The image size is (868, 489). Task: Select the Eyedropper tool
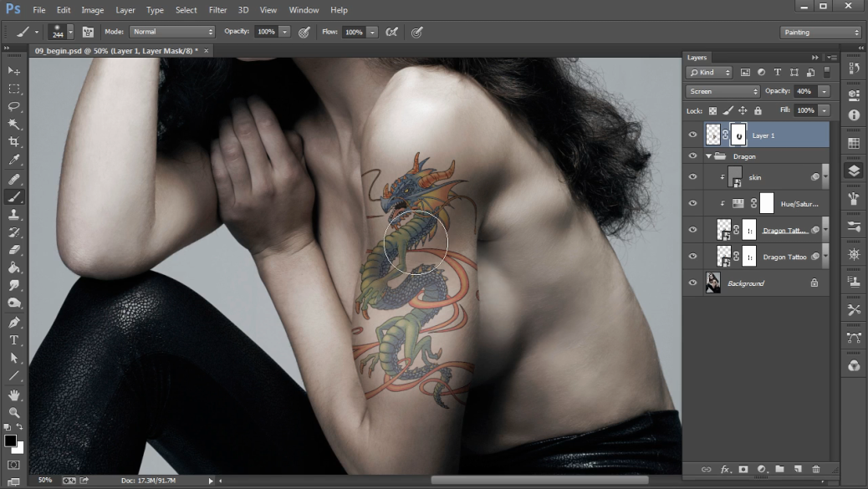pos(14,160)
